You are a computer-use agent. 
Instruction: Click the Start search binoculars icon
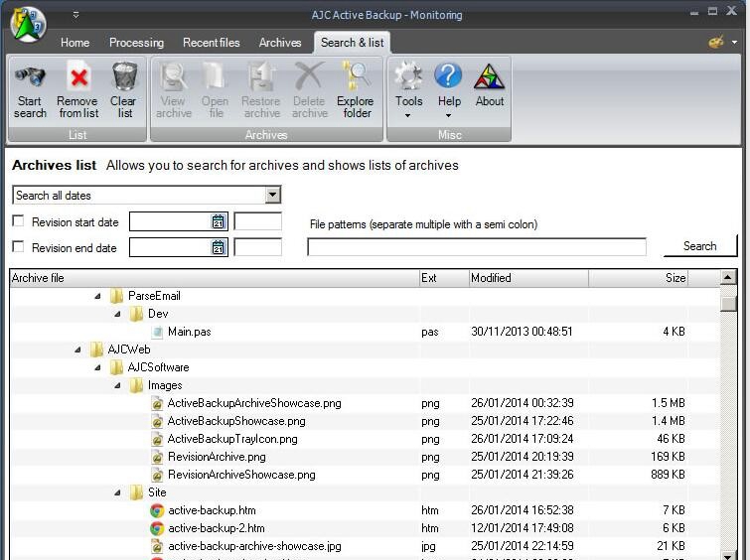30,76
